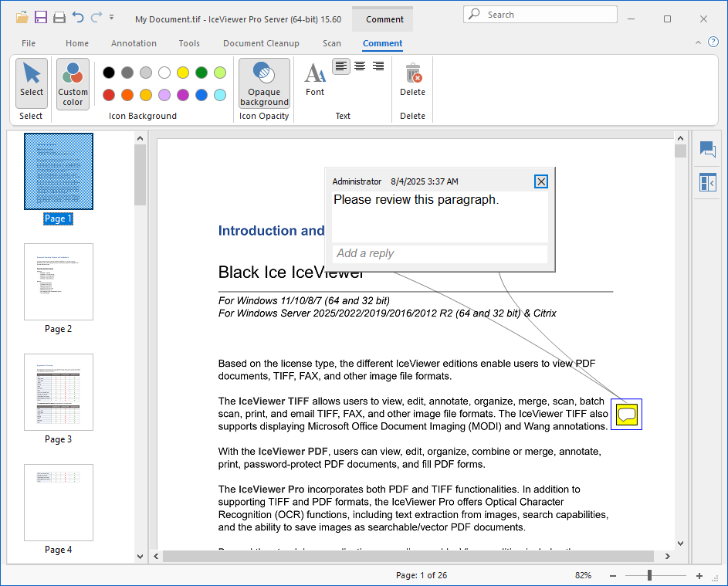Click the Add a reply field
Image resolution: width=728 pixels, height=586 pixels.
440,253
